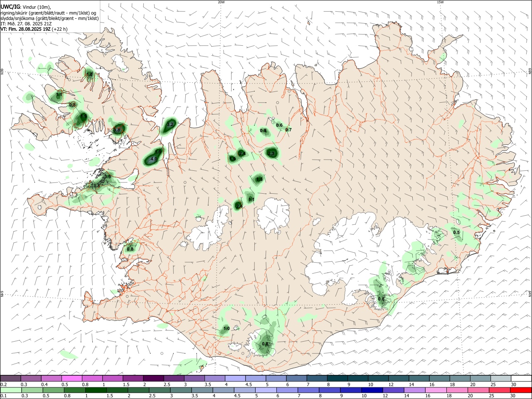Click the bright magenta 0.5 swatch in top legend row
The height and width of the screenshot is (399, 532).
click(x=71, y=378)
